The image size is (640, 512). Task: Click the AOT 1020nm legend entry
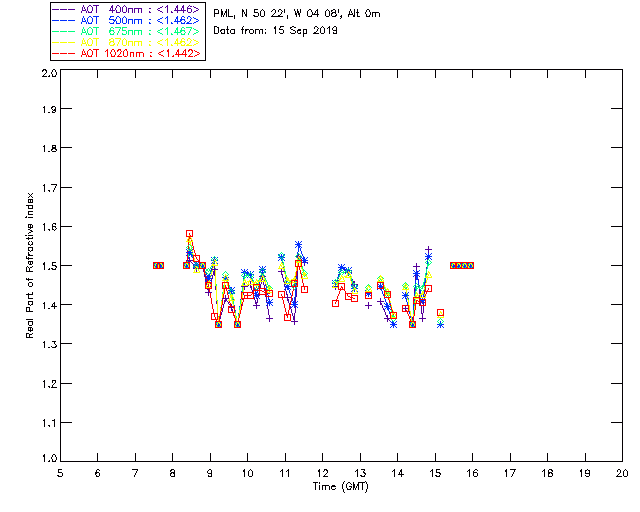(x=126, y=53)
